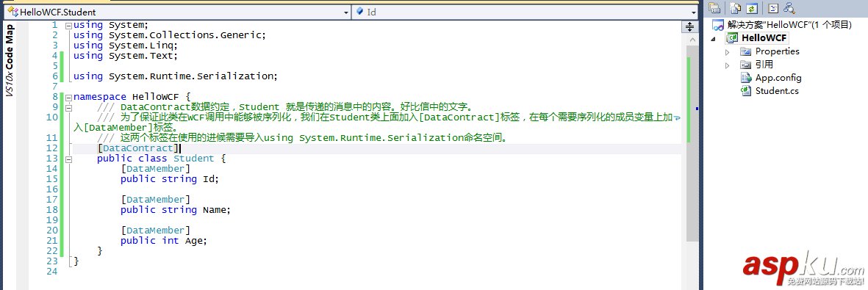Click 'public class Student {' line
The width and height of the screenshot is (868, 290).
coord(161,159)
